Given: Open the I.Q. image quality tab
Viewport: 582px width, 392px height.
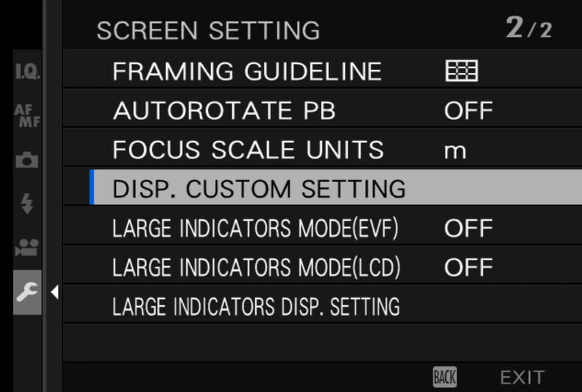Looking at the screenshot, I should click(x=28, y=71).
